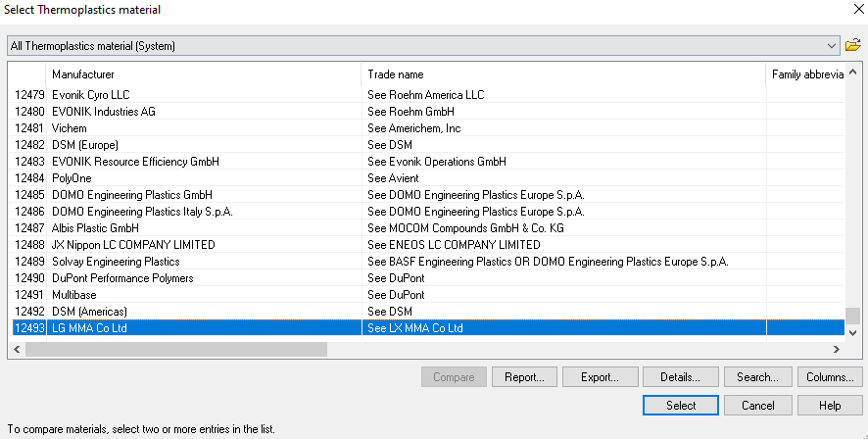The height and width of the screenshot is (439, 868).
Task: Select the Albis Plastic GmbH row
Action: (428, 227)
